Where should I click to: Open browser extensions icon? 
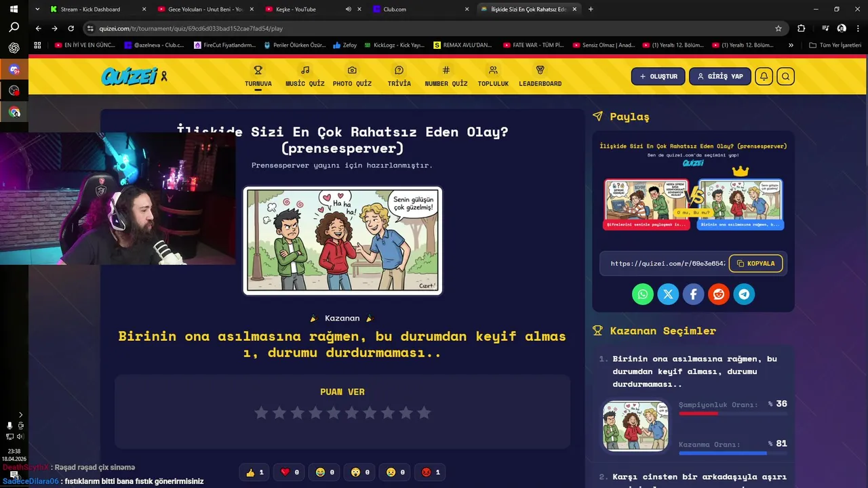pyautogui.click(x=802, y=28)
